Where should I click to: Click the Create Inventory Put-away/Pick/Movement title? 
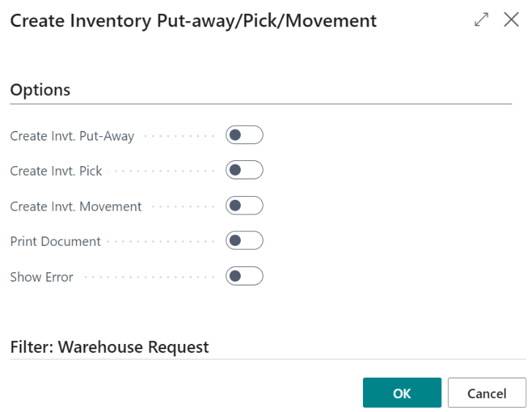coord(193,20)
